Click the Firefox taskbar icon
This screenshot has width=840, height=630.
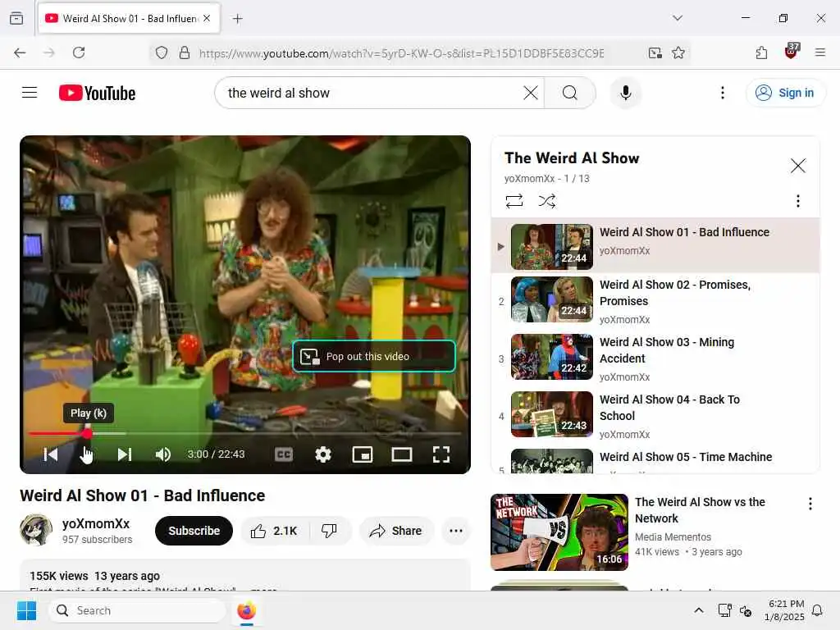pyautogui.click(x=246, y=610)
